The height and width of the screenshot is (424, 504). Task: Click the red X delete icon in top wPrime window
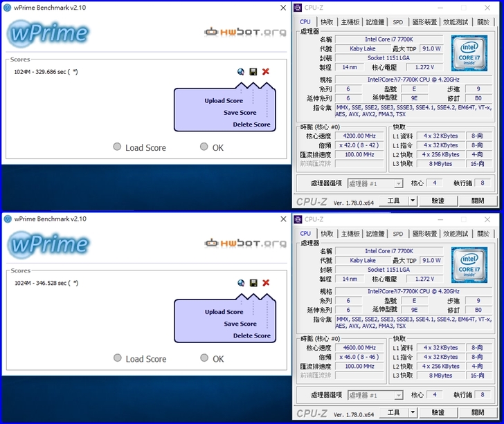[x=266, y=72]
